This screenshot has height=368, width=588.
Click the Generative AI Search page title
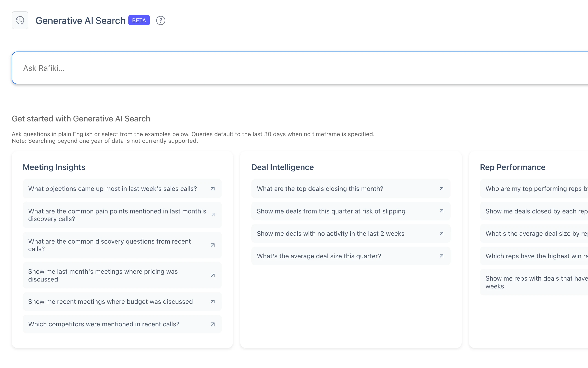tap(80, 20)
